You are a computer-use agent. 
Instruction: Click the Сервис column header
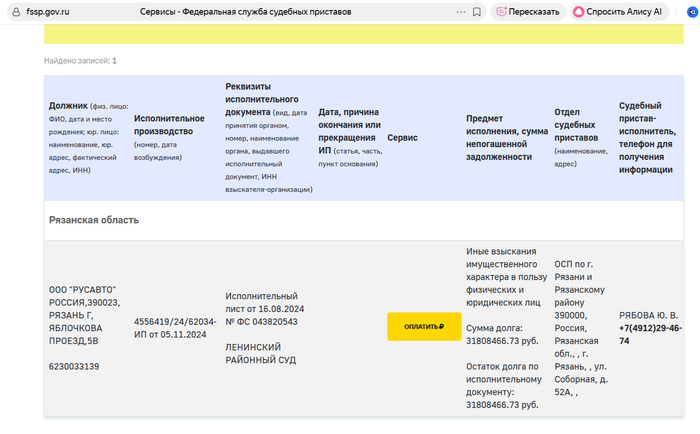pyautogui.click(x=402, y=137)
